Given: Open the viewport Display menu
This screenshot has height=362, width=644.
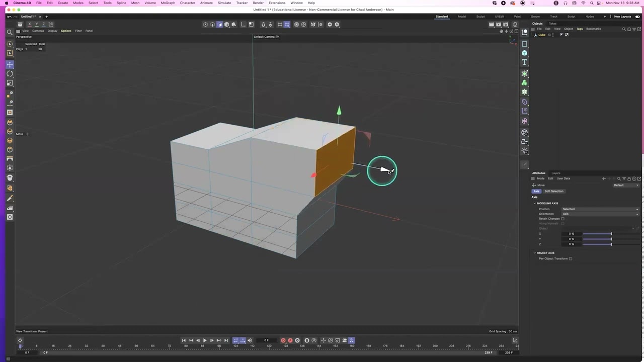Looking at the screenshot, I should (x=52, y=31).
